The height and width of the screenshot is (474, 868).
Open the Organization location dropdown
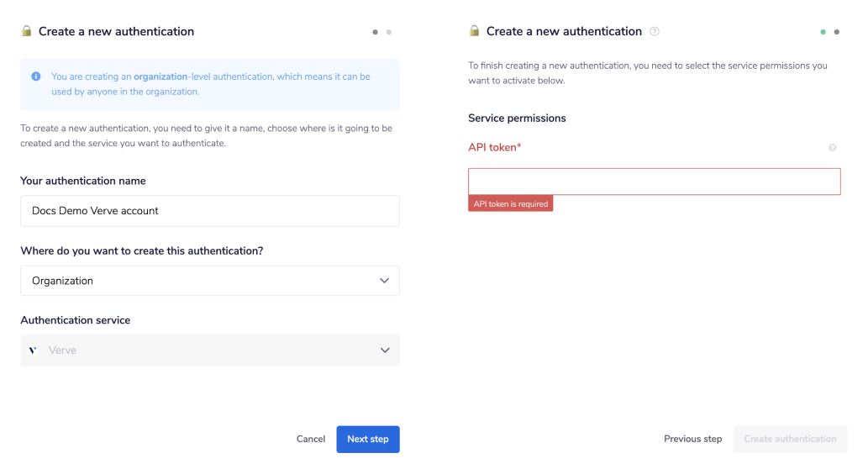point(209,281)
